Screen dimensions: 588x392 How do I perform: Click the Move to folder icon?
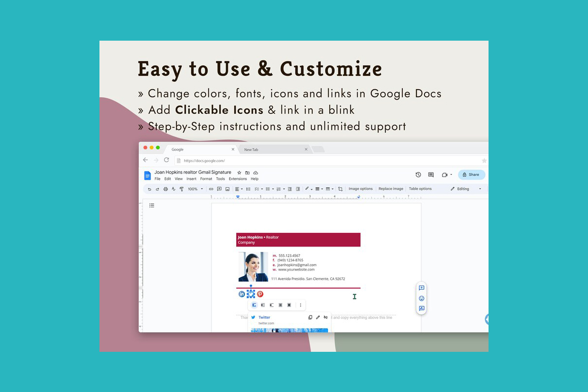pyautogui.click(x=247, y=172)
